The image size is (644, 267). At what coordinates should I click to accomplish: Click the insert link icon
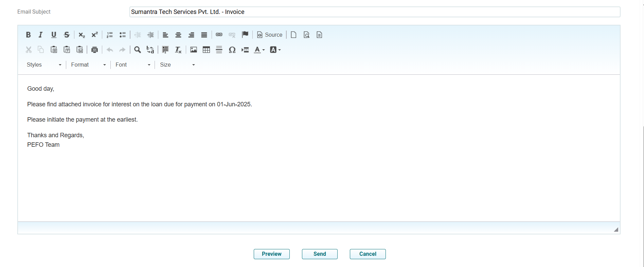point(219,35)
